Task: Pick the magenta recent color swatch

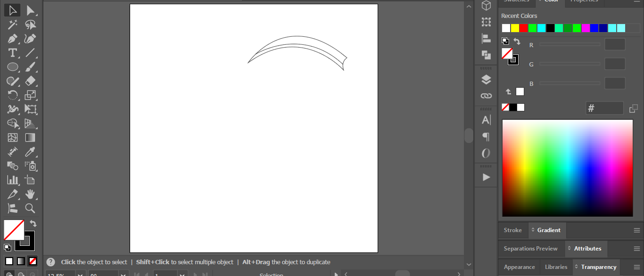Action: pyautogui.click(x=586, y=28)
